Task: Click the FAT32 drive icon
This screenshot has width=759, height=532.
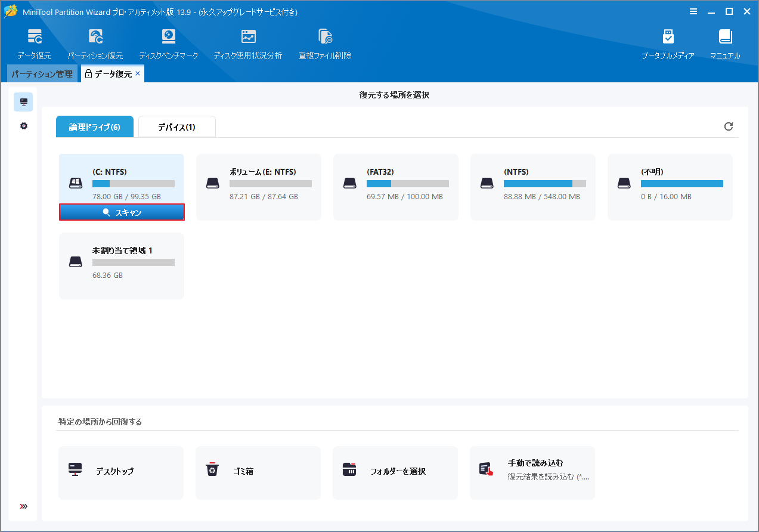Action: (x=350, y=183)
